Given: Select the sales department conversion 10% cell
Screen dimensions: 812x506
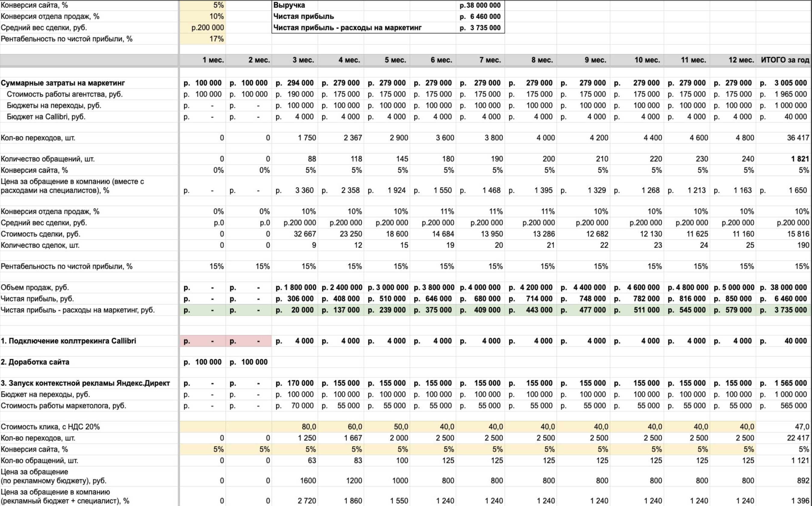Looking at the screenshot, I should (203, 17).
